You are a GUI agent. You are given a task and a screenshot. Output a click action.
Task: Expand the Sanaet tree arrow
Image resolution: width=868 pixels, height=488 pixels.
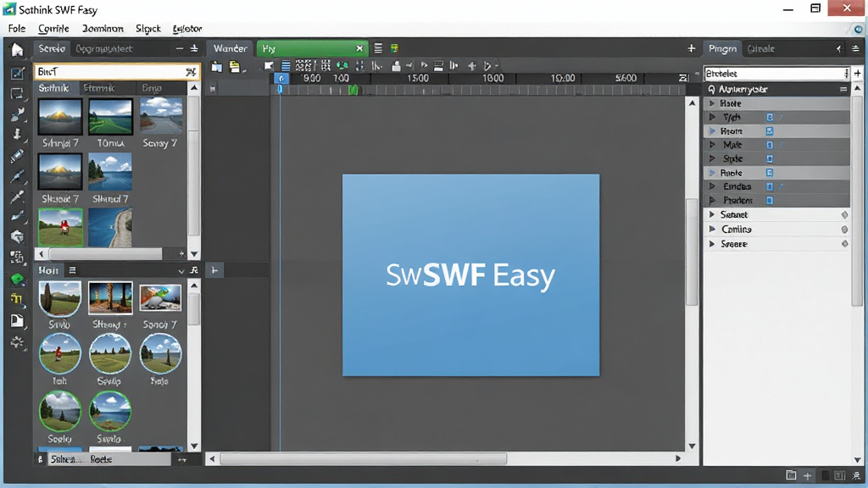point(712,214)
